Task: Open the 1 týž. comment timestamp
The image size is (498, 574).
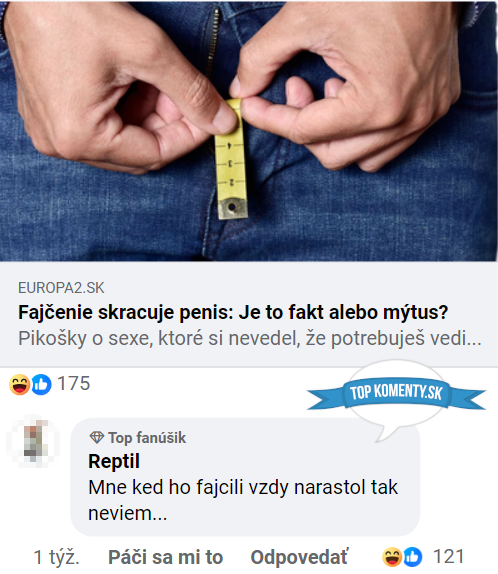Action: 56,558
